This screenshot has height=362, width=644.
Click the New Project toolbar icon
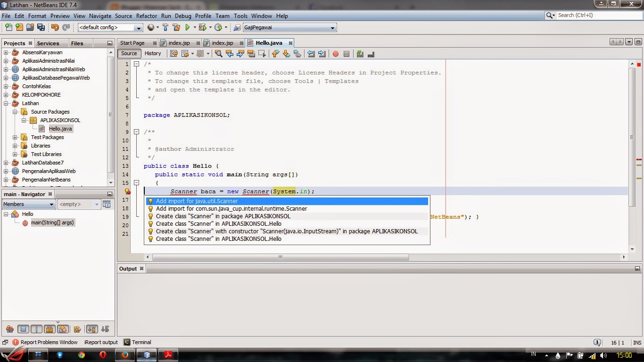tap(20, 27)
